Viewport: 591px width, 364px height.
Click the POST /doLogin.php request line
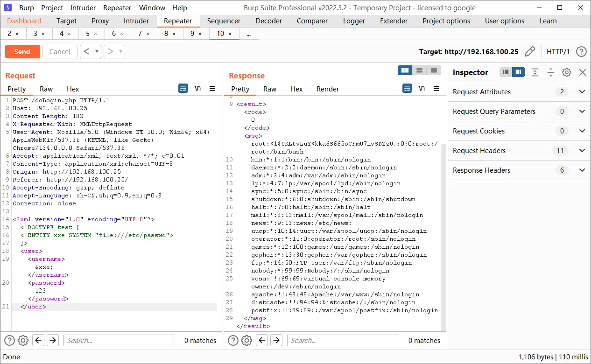61,100
